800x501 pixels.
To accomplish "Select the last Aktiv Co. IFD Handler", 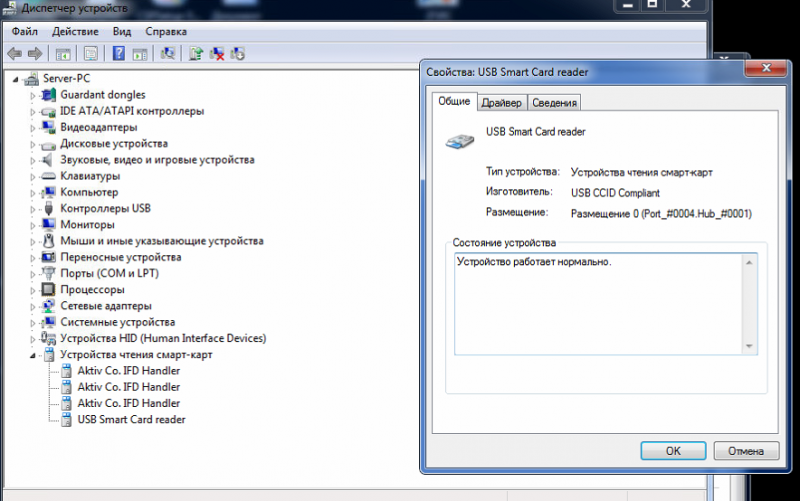I will (129, 403).
